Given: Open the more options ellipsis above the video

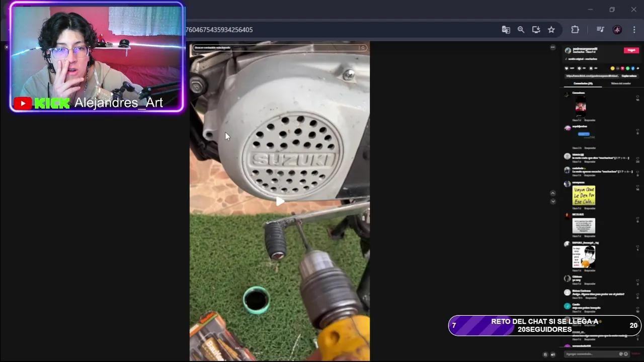Looking at the screenshot, I should [x=552, y=48].
